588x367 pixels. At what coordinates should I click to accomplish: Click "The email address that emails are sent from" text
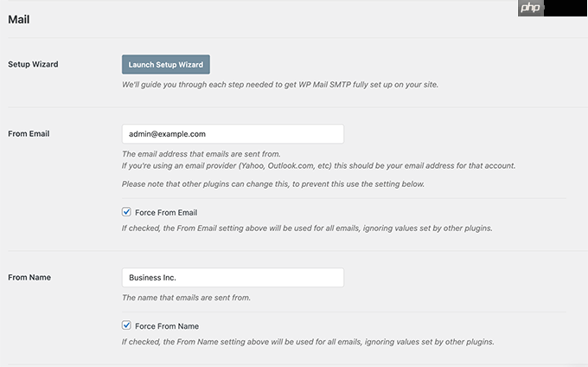(x=201, y=154)
